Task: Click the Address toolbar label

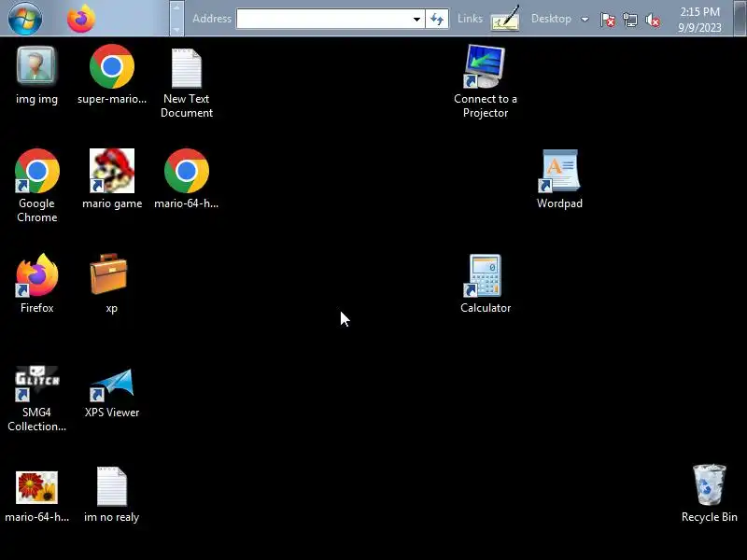Action: pos(212,19)
